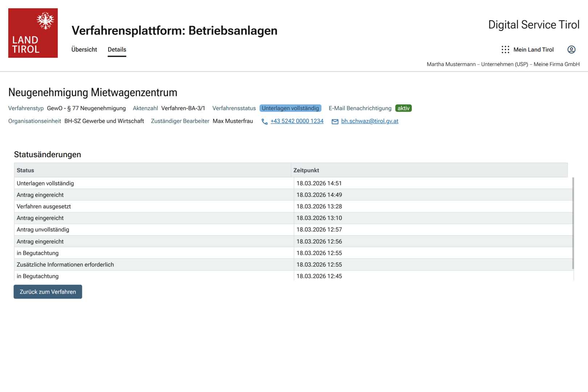Click the Zeitpunkt column header
The image size is (588, 392).
(x=306, y=170)
